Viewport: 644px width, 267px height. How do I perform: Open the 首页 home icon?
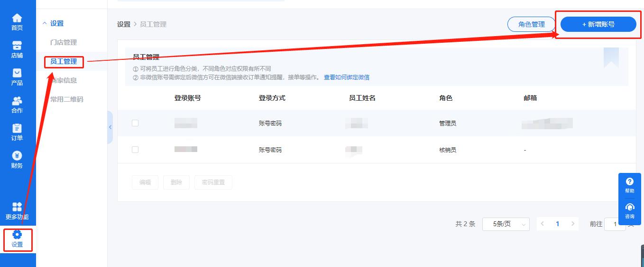coord(17,19)
